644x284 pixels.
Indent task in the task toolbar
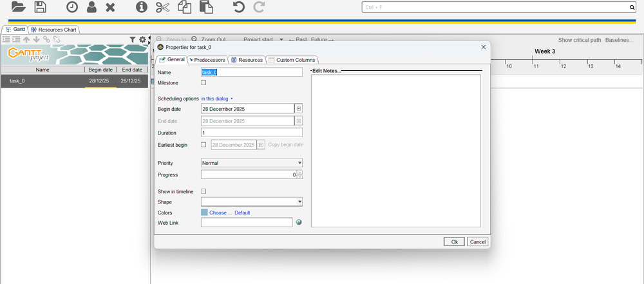coord(16,39)
